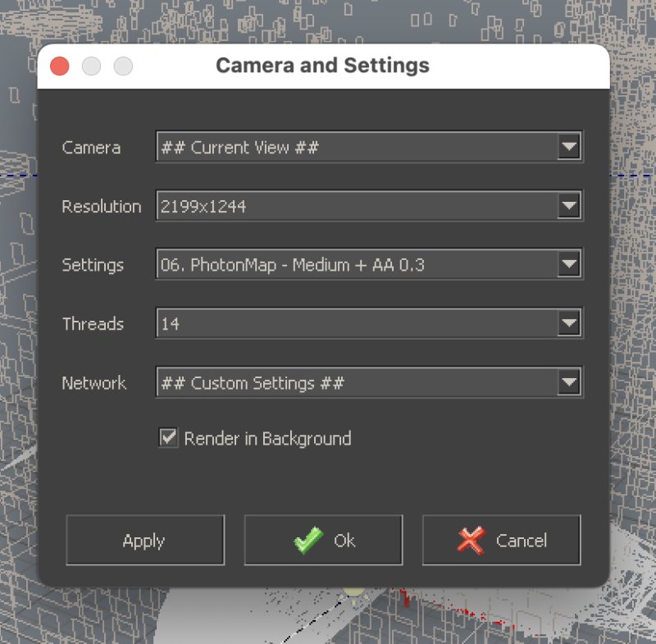
Task: Click the red X icon on Cancel
Action: [x=471, y=541]
